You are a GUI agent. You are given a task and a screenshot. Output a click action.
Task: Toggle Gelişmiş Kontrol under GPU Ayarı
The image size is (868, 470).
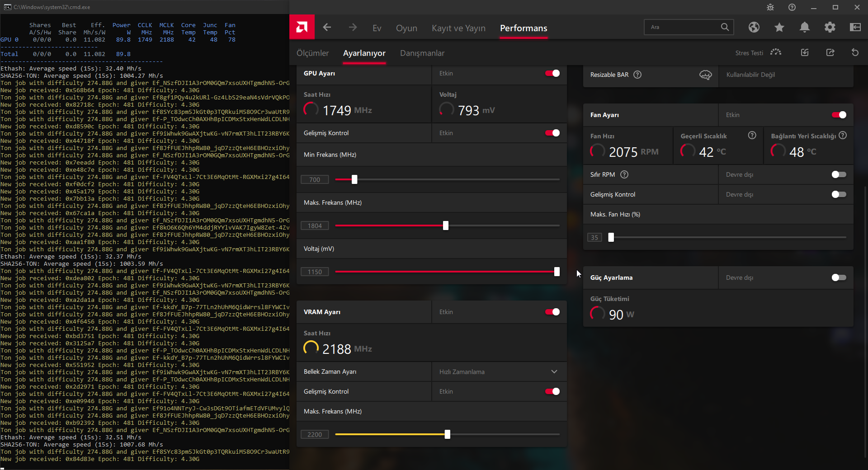[x=552, y=133]
